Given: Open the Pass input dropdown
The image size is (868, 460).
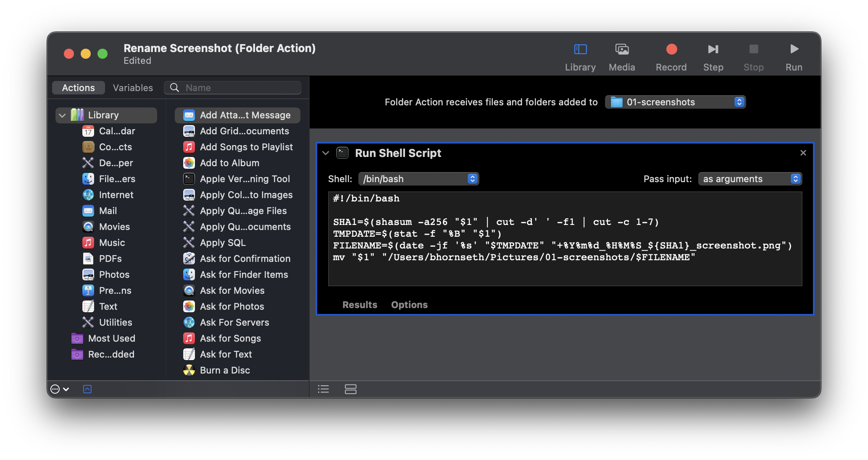Looking at the screenshot, I should click(750, 179).
